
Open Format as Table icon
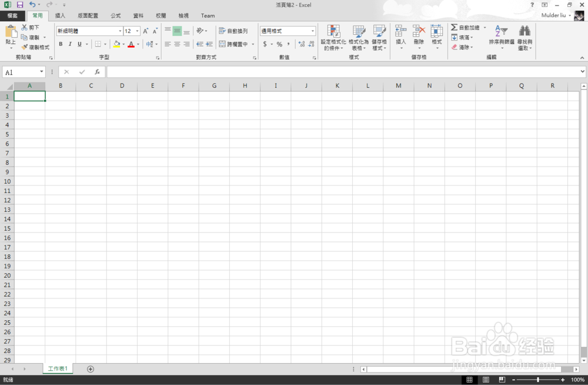(x=359, y=31)
